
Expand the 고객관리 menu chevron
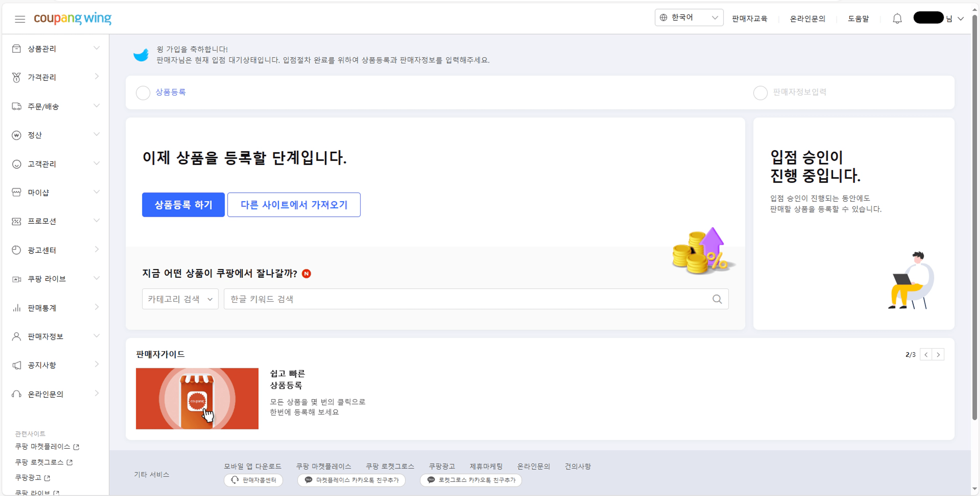97,163
